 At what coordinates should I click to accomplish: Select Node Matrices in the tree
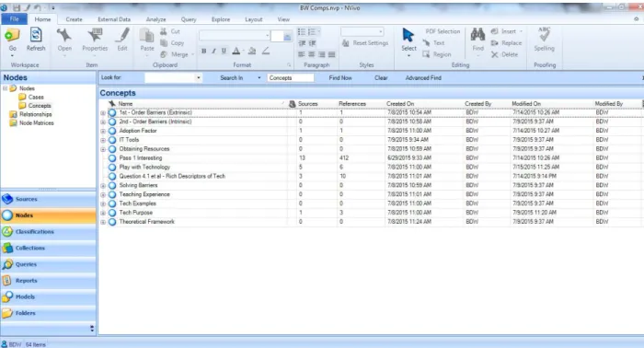37,122
